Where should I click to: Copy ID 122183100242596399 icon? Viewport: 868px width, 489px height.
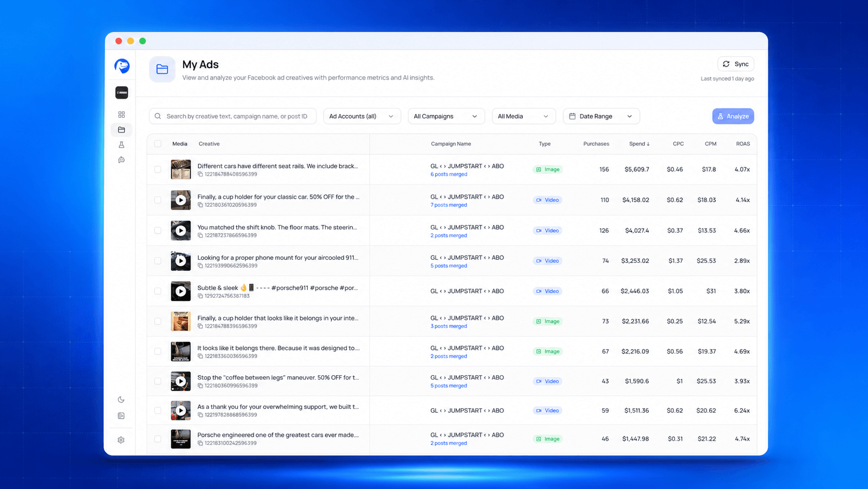tap(200, 443)
